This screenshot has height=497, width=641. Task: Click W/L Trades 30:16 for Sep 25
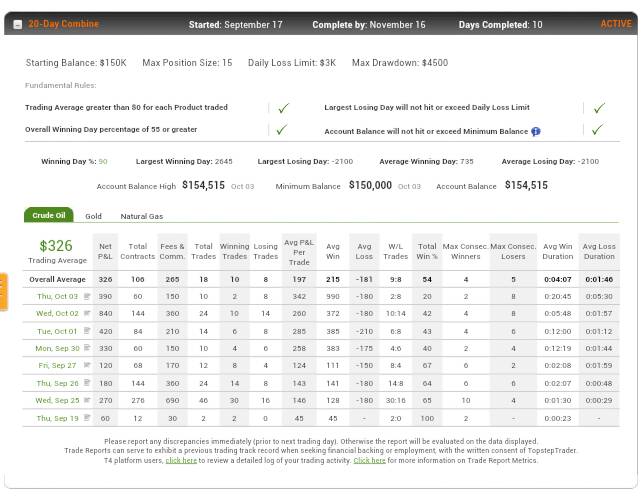coord(395,401)
